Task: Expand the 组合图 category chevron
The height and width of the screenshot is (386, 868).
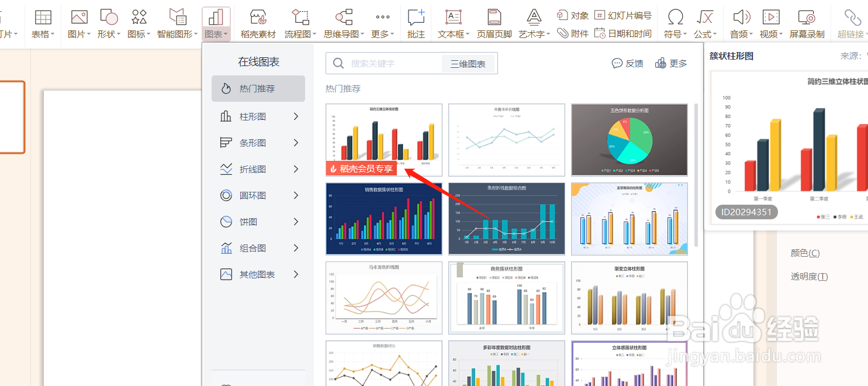Action: click(x=296, y=248)
